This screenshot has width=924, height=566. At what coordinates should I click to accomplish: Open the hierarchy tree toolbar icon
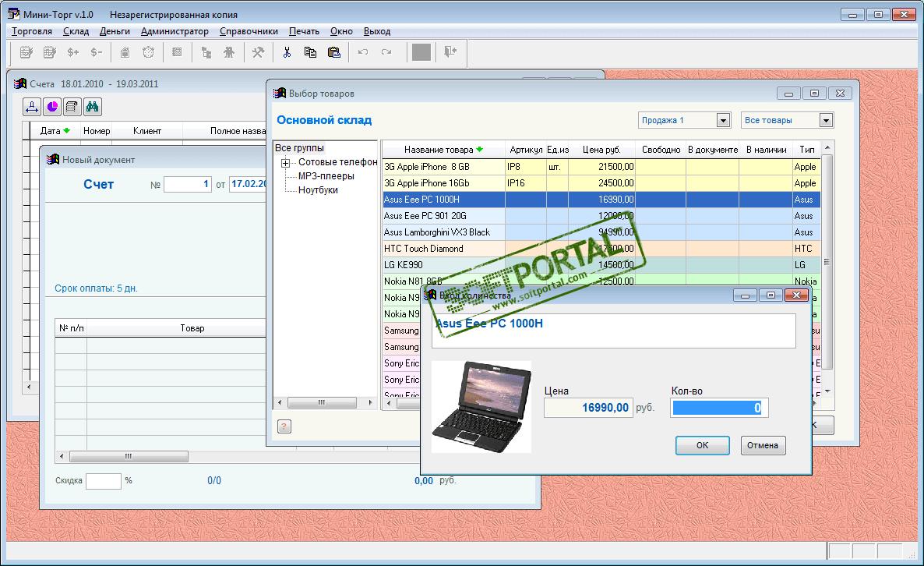click(206, 52)
